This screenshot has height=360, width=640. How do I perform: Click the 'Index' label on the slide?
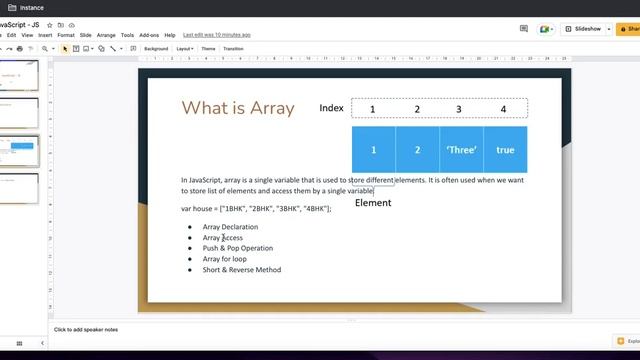(x=331, y=108)
